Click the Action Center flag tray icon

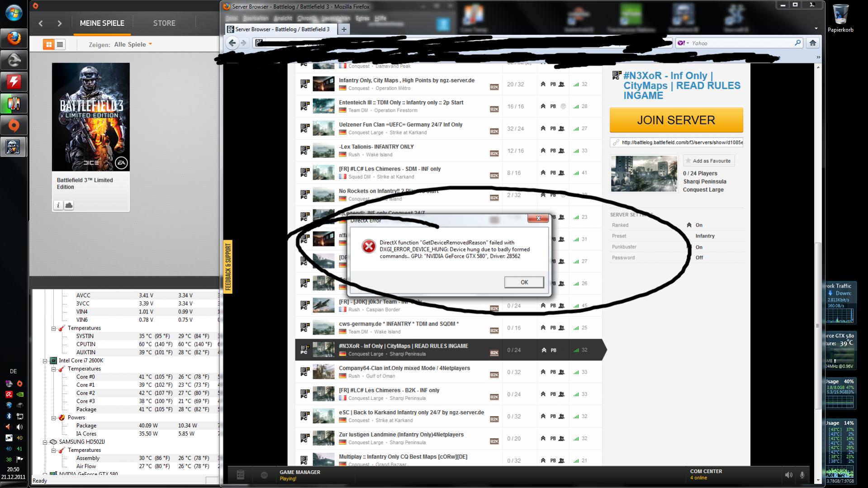(x=19, y=459)
